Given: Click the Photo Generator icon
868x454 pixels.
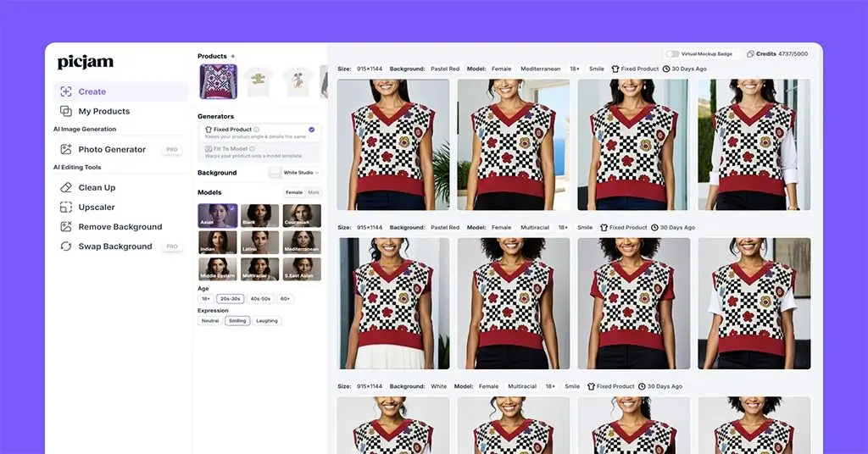Looking at the screenshot, I should [66, 149].
